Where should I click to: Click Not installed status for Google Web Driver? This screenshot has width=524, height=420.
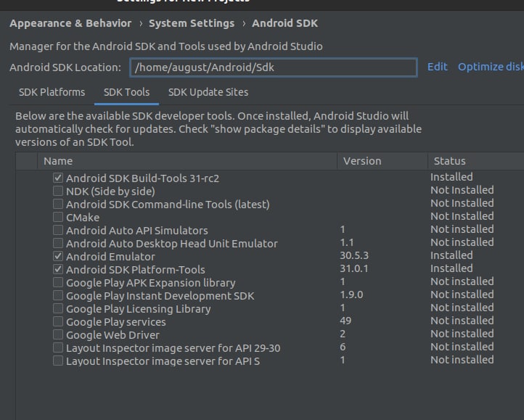point(462,334)
